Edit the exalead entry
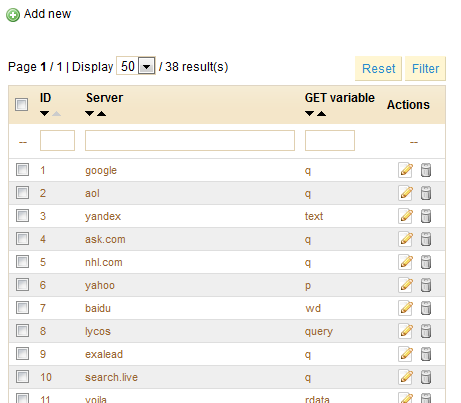461x403 pixels. pos(406,354)
